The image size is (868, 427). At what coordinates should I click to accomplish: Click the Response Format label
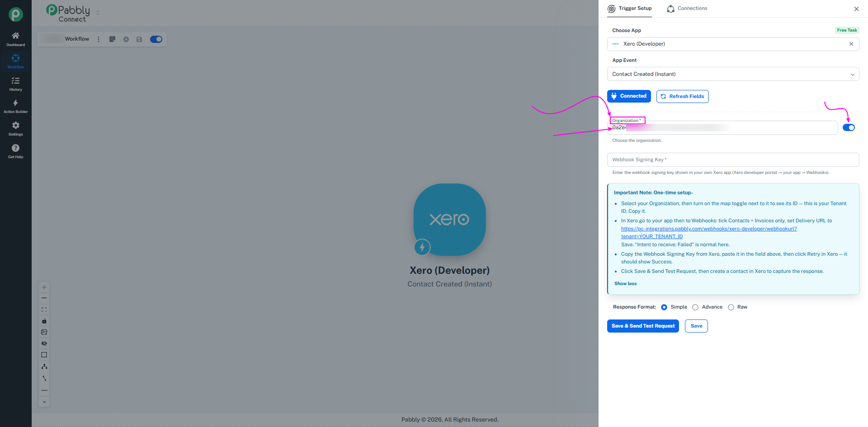[x=634, y=307]
